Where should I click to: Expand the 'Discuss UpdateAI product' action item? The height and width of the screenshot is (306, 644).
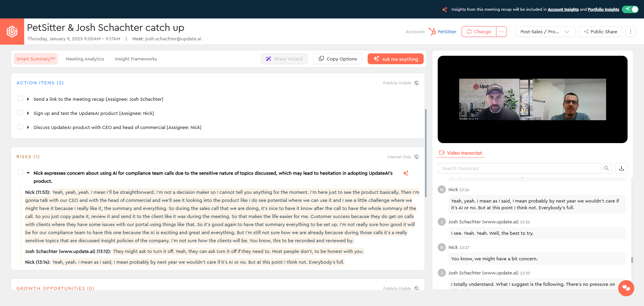point(28,127)
